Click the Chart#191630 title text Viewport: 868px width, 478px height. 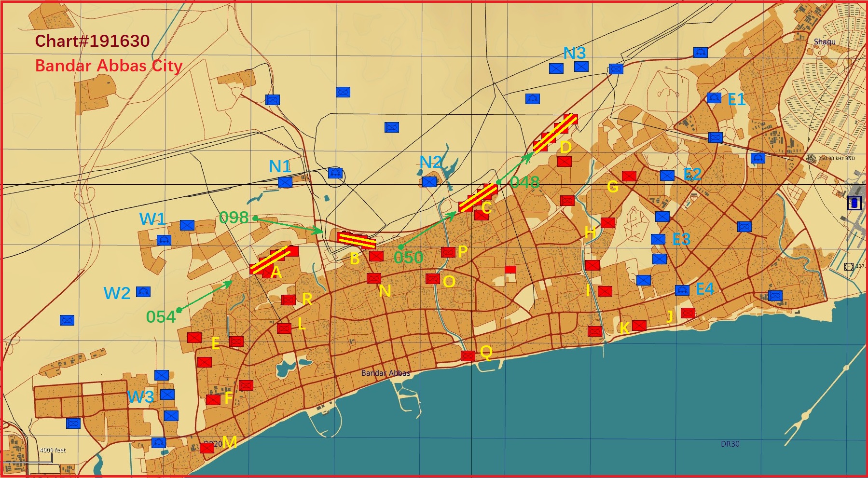pos(92,41)
